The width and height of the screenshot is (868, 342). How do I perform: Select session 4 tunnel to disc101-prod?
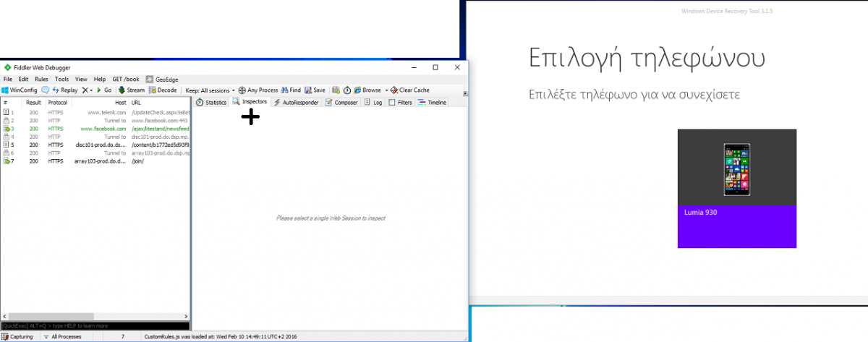(95, 137)
